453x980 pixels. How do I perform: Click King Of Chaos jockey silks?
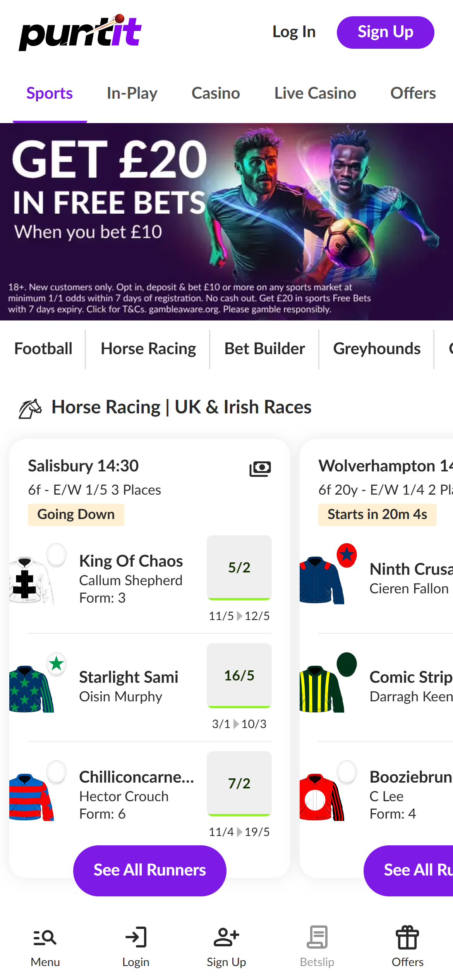point(30,579)
